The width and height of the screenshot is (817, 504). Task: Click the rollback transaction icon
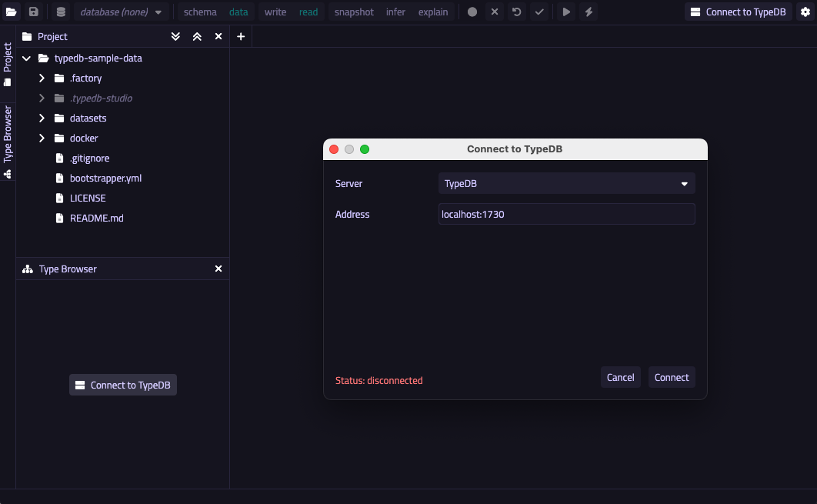pyautogui.click(x=517, y=12)
